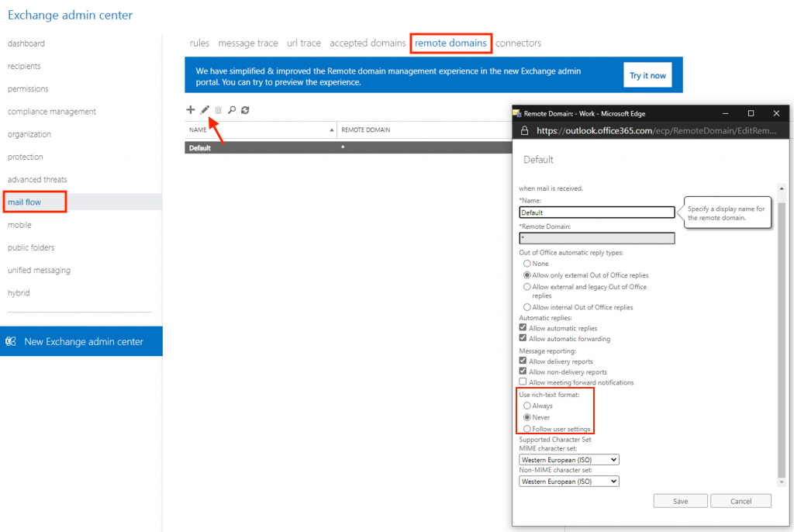Select None for Out of Office replies
The image size is (794, 532).
527,264
